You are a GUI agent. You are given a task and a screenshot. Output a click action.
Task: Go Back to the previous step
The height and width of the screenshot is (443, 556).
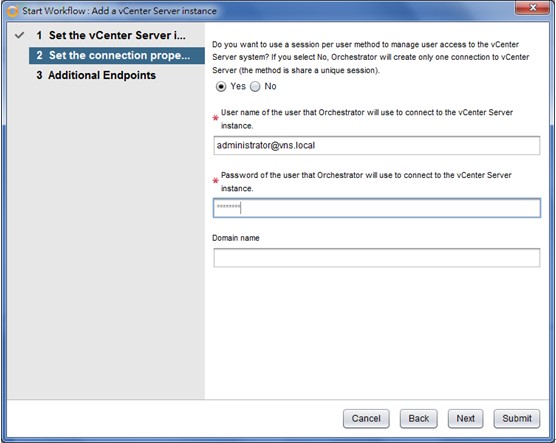pyautogui.click(x=418, y=419)
